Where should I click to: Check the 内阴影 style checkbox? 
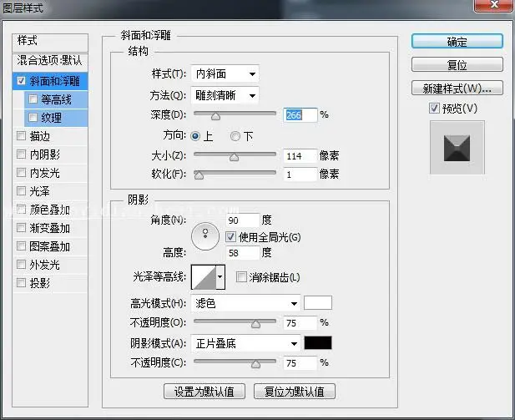tap(22, 154)
